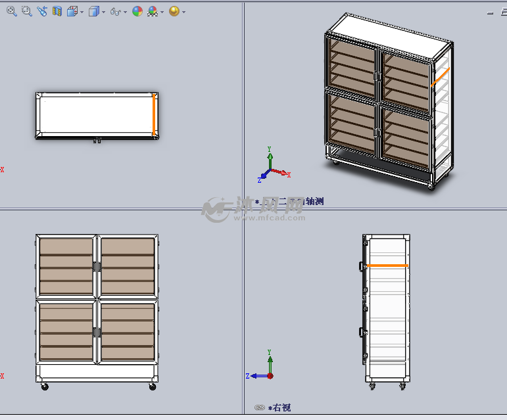Click the View Orientation cube icon
The width and height of the screenshot is (507, 420).
tap(72, 11)
